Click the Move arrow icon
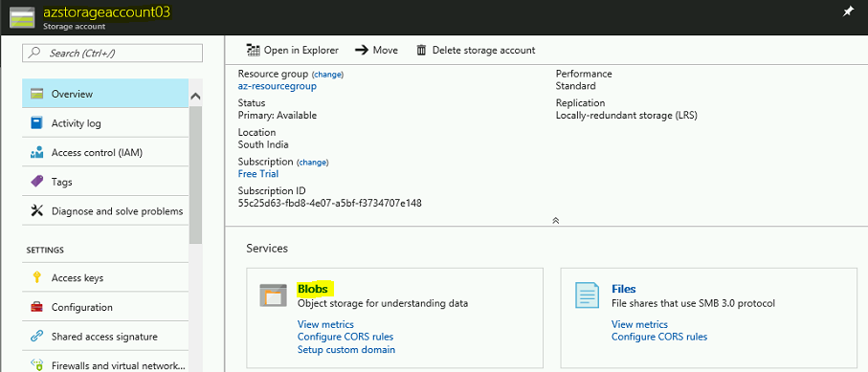 point(362,51)
